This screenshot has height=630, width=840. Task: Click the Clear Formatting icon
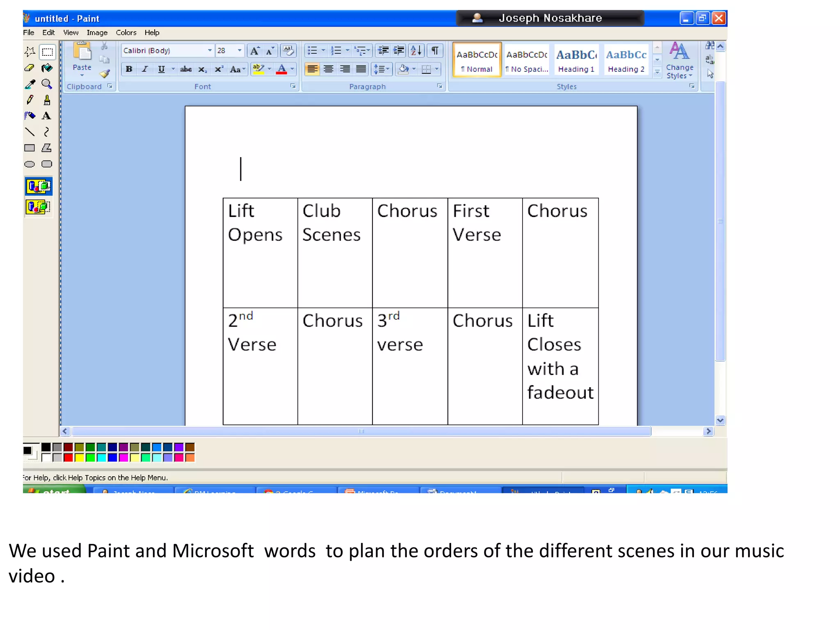[288, 51]
